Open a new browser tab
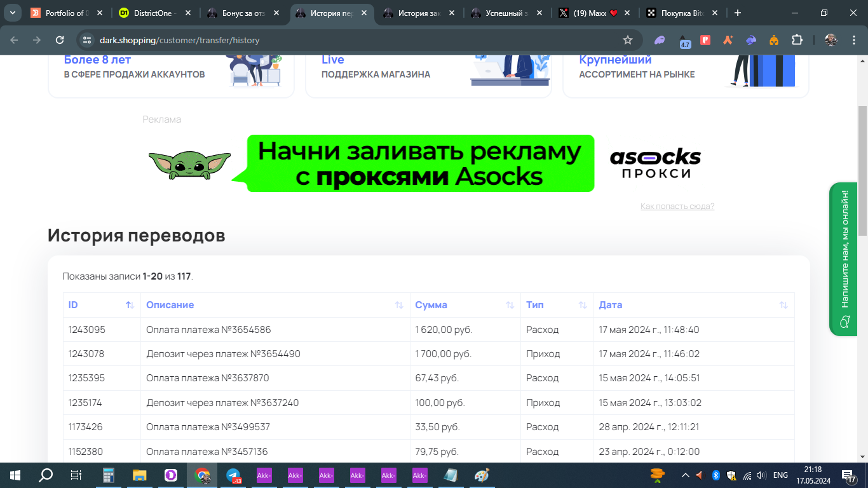 (738, 13)
